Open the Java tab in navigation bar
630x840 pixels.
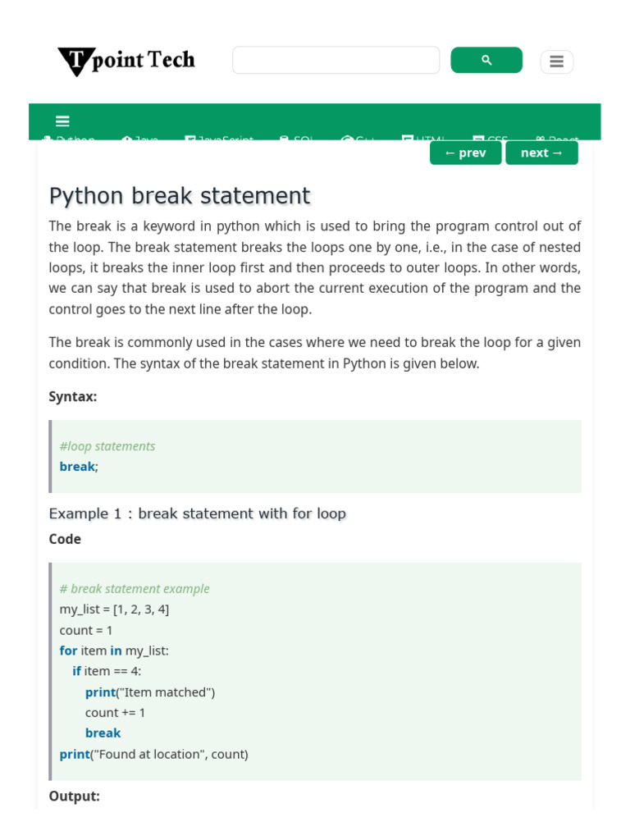pyautogui.click(x=139, y=139)
